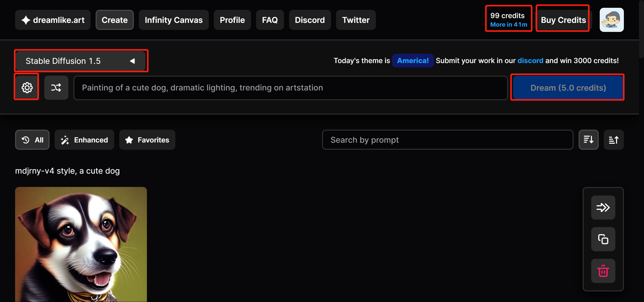Open the user avatar menu

coord(612,20)
